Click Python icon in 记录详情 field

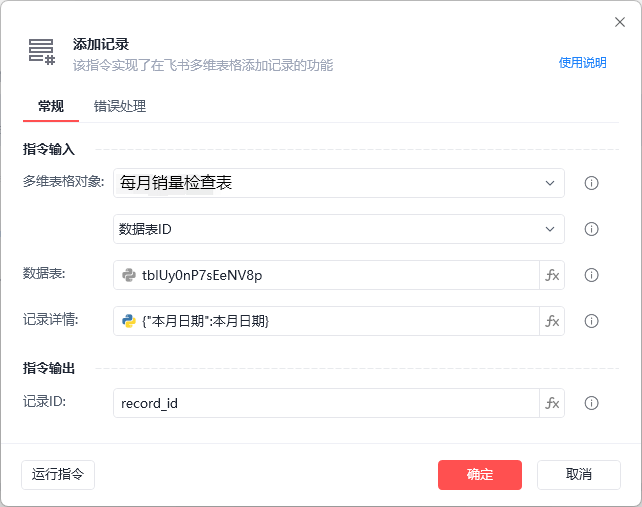click(x=129, y=321)
